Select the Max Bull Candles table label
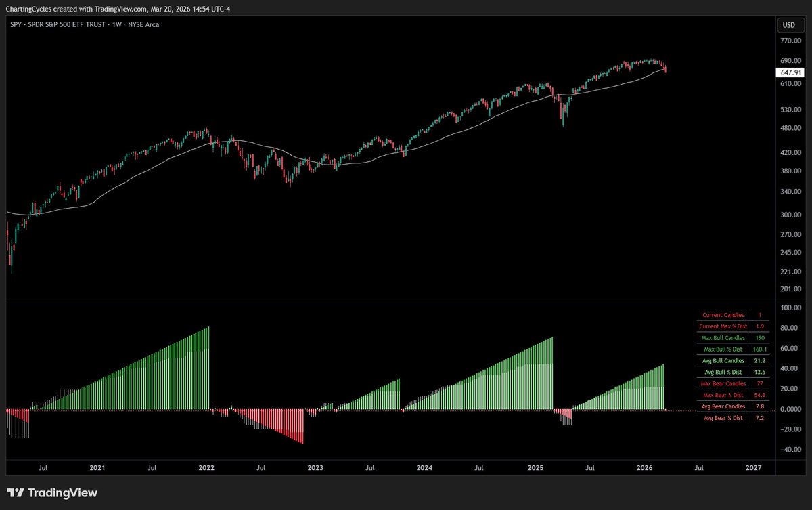The height and width of the screenshot is (510, 812). pos(723,338)
